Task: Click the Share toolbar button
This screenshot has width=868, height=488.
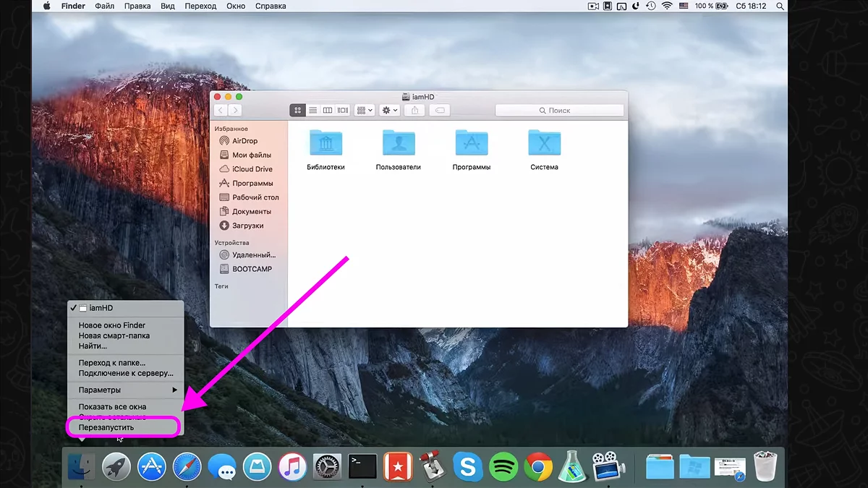Action: click(x=414, y=110)
